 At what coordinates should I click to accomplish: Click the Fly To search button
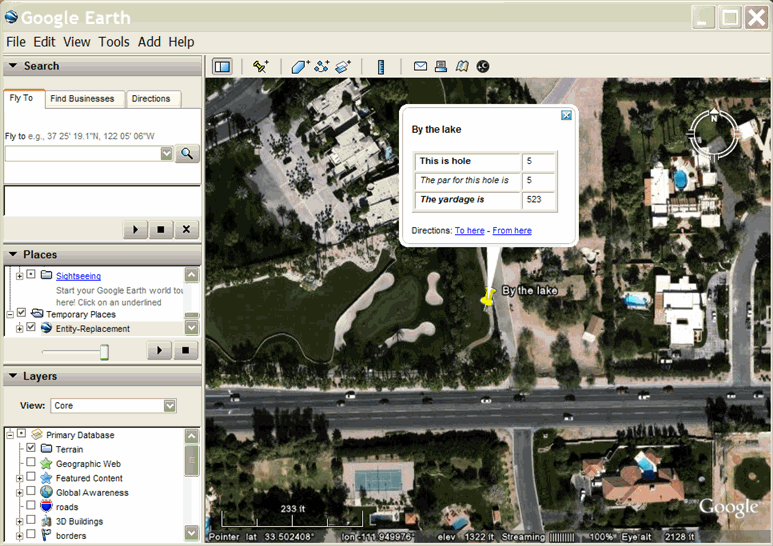[187, 154]
